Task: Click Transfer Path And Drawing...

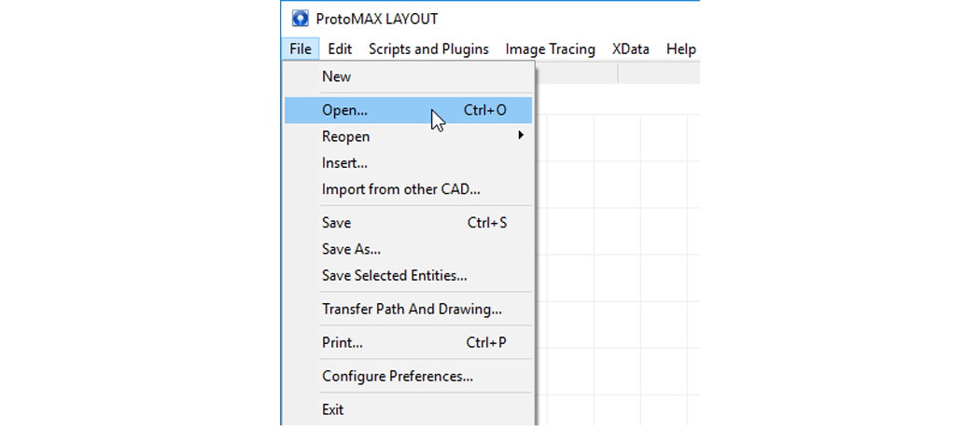Action: [412, 309]
